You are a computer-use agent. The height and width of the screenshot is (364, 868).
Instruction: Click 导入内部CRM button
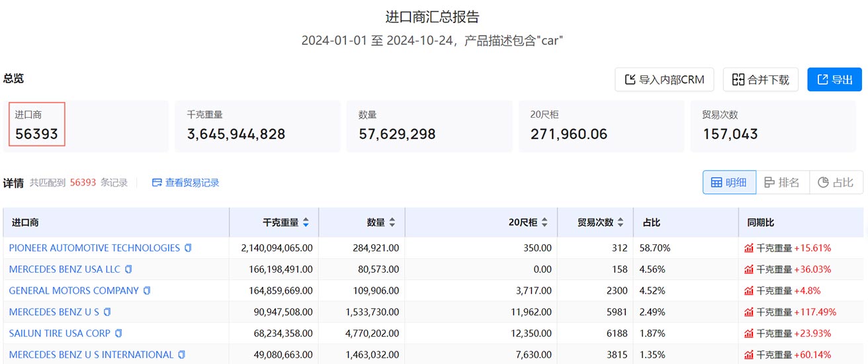[665, 79]
